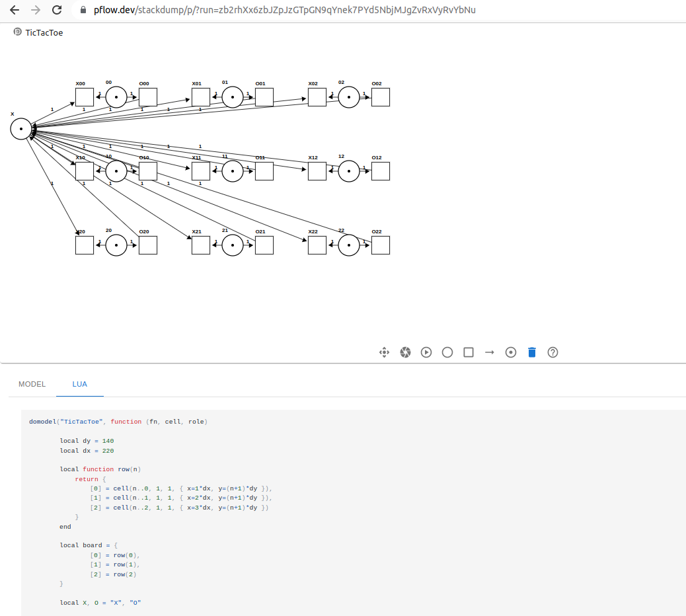The image size is (686, 616).
Task: Select the transition (square) tool
Action: click(469, 352)
